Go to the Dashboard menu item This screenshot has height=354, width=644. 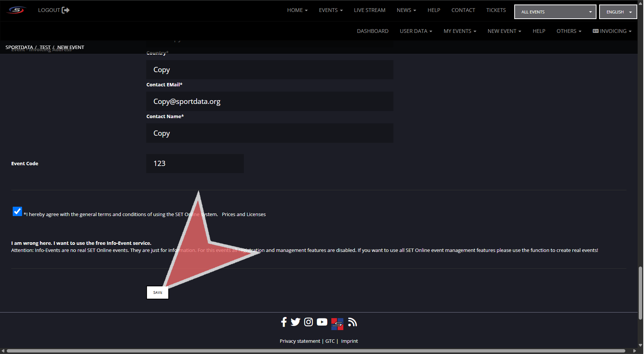click(372, 31)
